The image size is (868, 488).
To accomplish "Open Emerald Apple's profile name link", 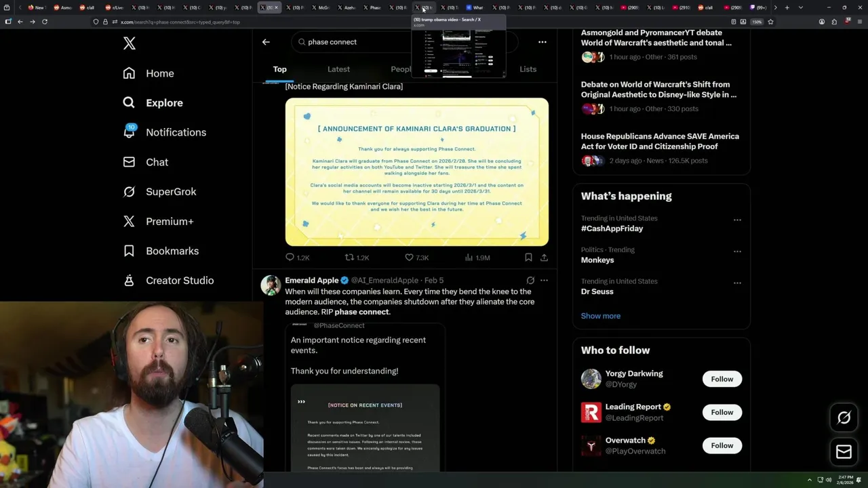I will (312, 280).
